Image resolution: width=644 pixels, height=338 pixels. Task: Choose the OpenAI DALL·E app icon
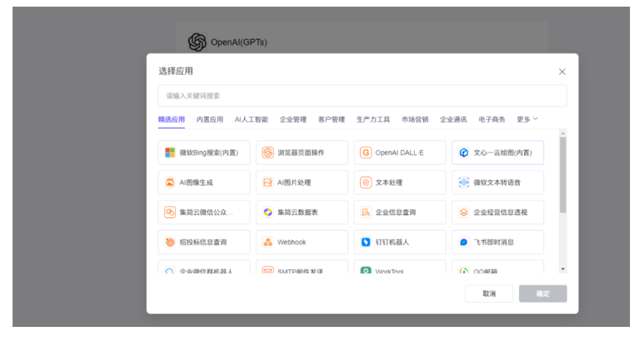[365, 152]
